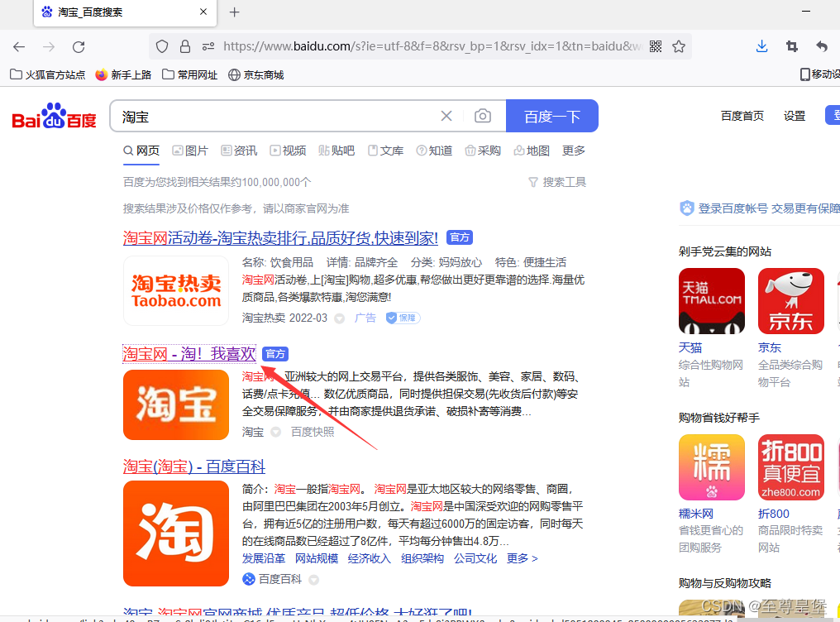The width and height of the screenshot is (840, 622).
Task: Click the 百度一下 search button
Action: click(x=551, y=116)
